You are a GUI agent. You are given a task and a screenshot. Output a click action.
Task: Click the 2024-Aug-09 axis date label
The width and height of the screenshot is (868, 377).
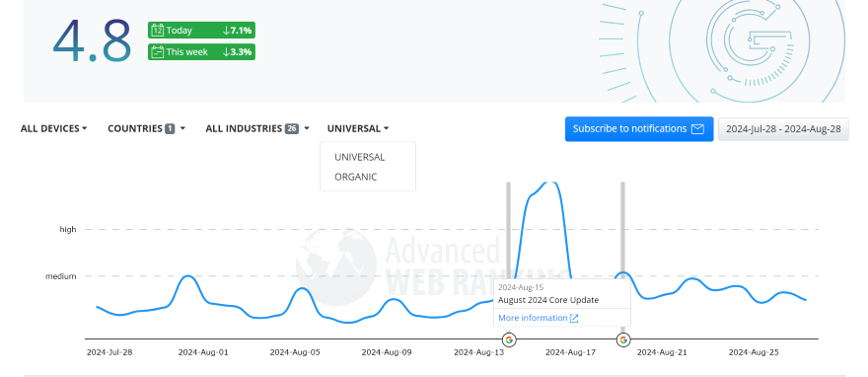tap(387, 352)
